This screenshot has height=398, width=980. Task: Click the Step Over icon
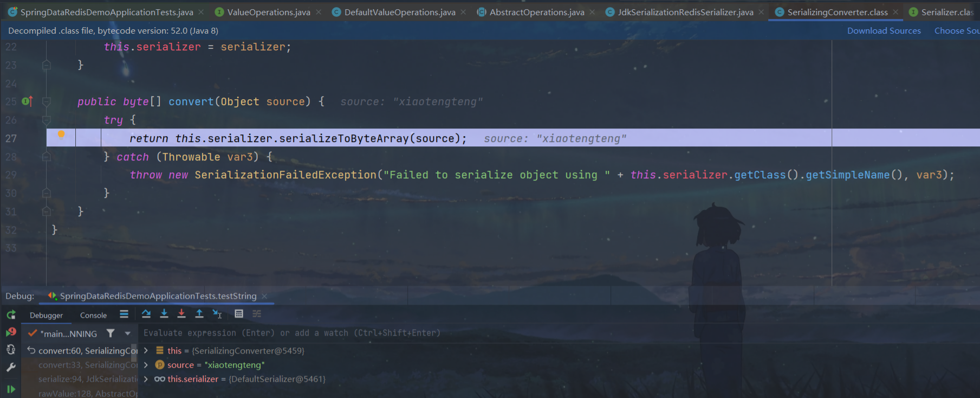[146, 314]
